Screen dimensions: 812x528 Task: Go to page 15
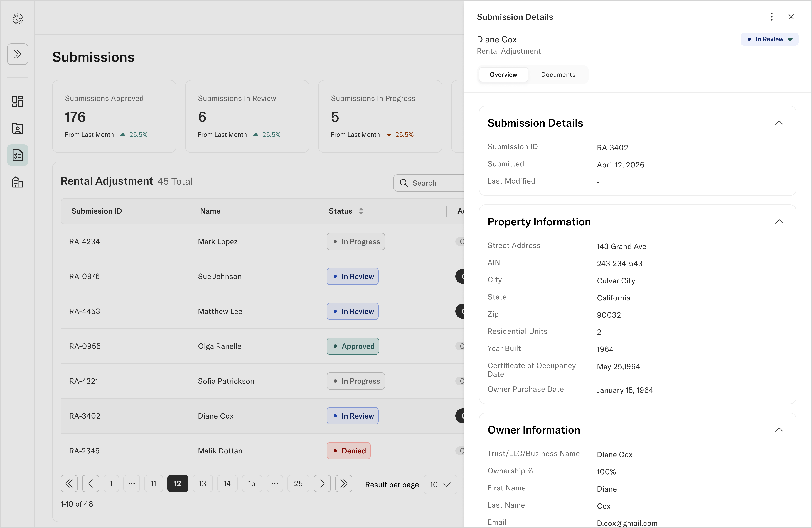pos(252,483)
